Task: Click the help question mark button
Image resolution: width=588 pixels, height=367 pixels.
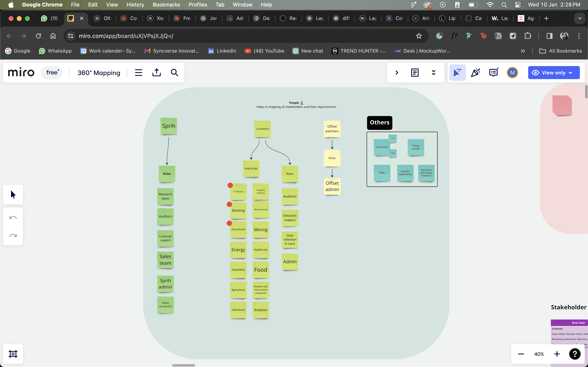Action: click(575, 354)
